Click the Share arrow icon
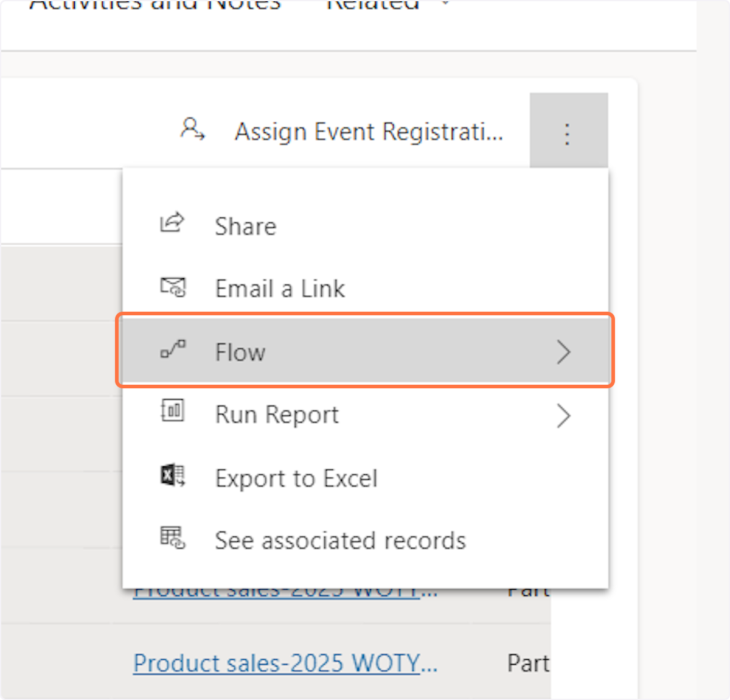 [x=172, y=223]
